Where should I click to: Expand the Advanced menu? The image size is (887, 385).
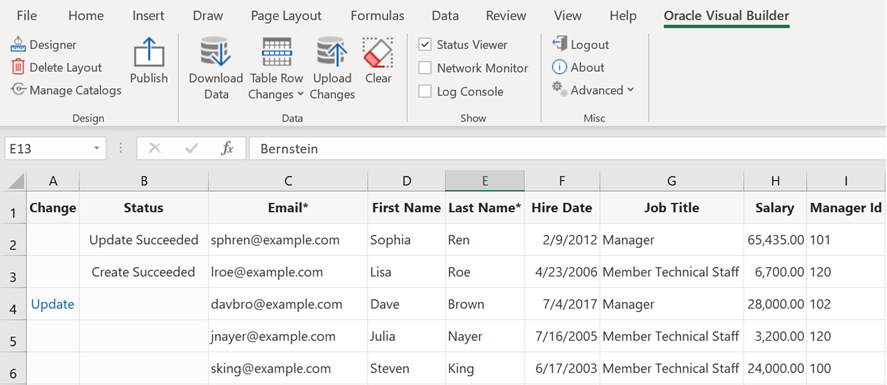(x=593, y=90)
